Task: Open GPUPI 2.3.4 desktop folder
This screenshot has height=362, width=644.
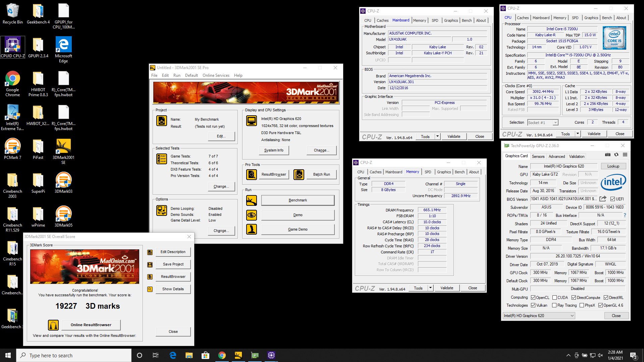Action: coord(38,47)
